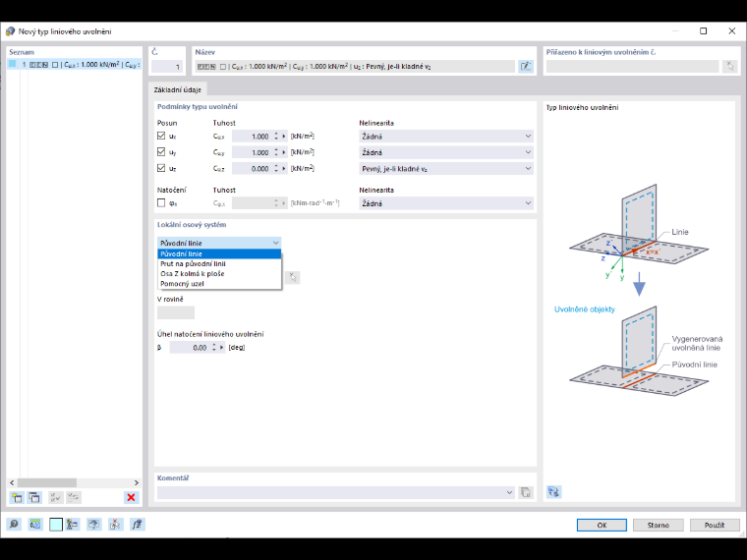The width and height of the screenshot is (747, 560).
Task: Open the φx rotation nonlinearity dropdown
Action: click(446, 203)
